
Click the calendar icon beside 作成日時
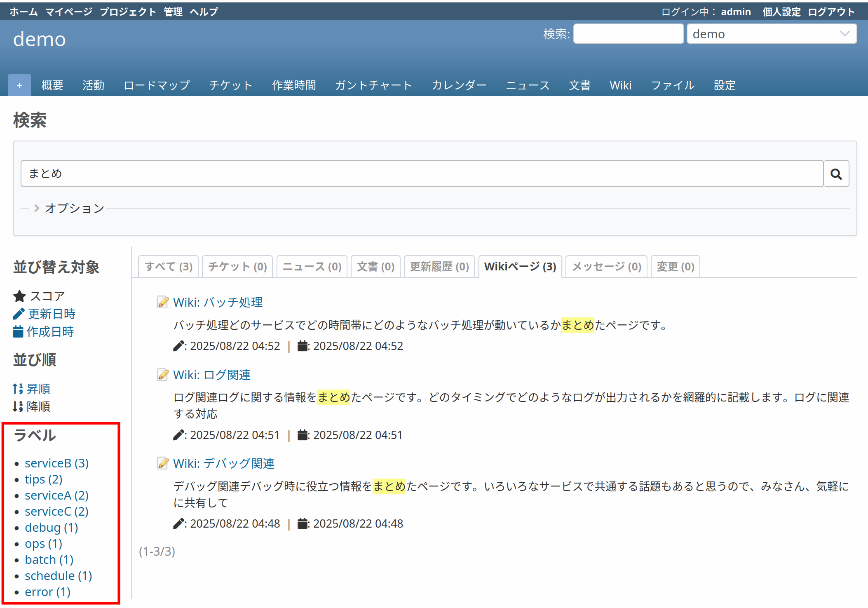pos(18,331)
